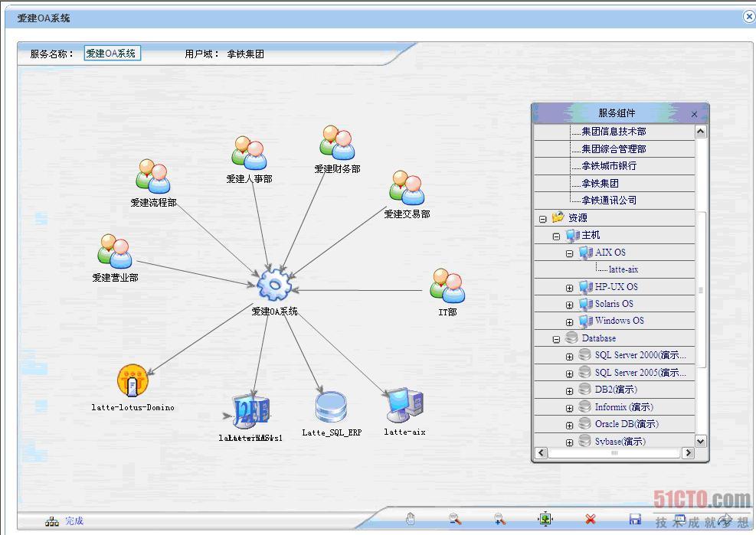Fit the topology to the view
Screen dimensions: 756x535
(545, 519)
